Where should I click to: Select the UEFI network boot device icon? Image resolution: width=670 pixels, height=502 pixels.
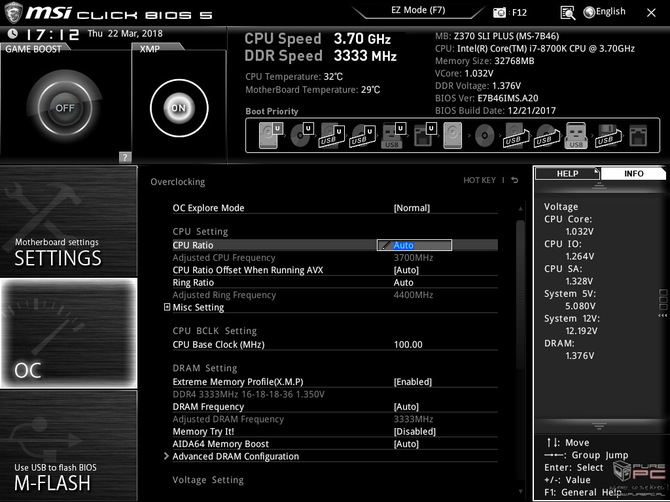(425, 135)
